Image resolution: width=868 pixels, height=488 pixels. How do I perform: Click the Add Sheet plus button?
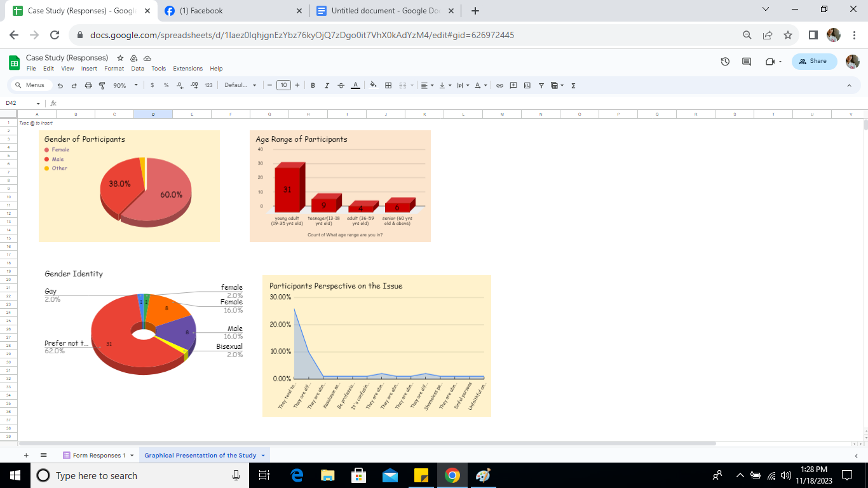point(26,455)
